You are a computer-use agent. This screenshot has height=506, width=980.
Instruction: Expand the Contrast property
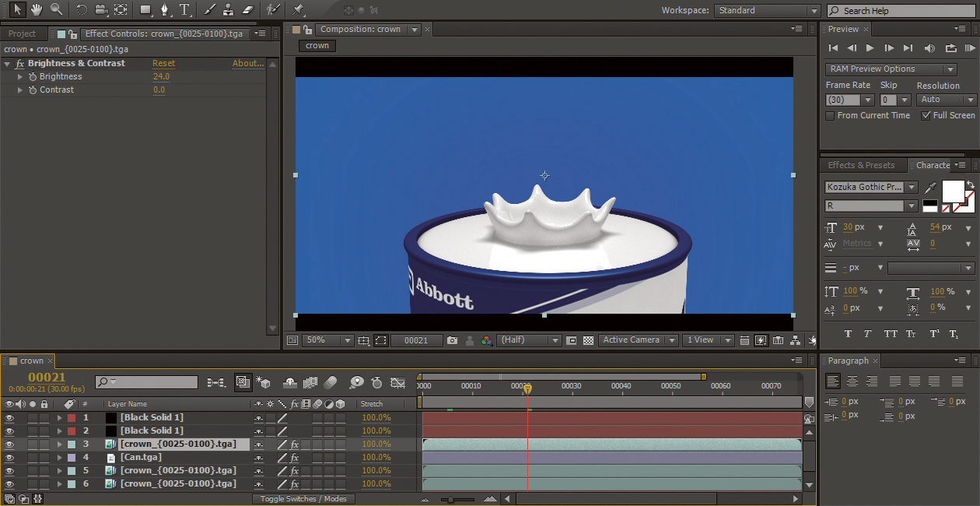[20, 90]
